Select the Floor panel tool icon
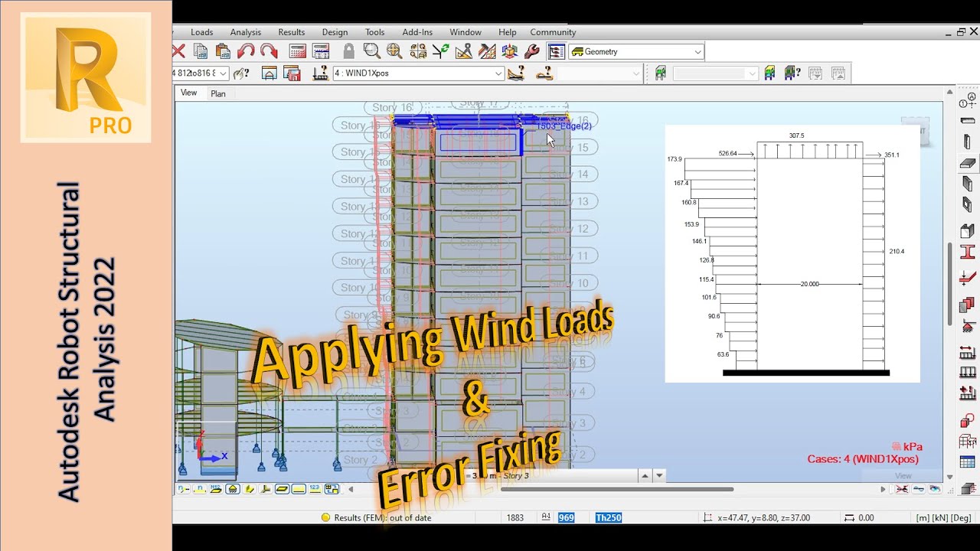Image resolution: width=980 pixels, height=551 pixels. pyautogui.click(x=968, y=163)
